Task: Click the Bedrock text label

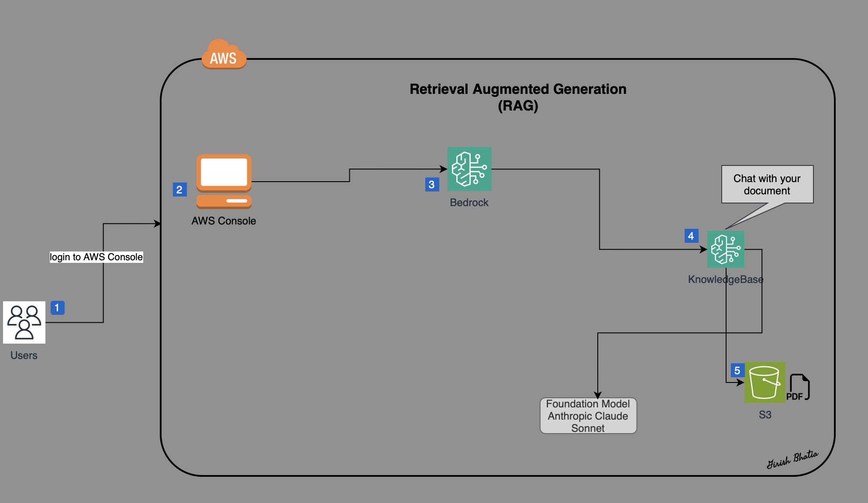Action: pos(469,203)
